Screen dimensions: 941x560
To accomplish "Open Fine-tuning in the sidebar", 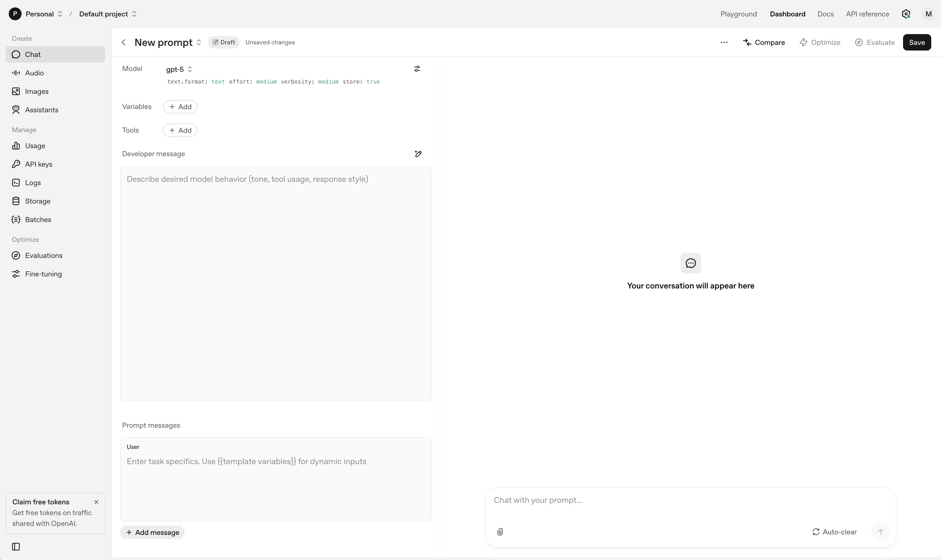I will pos(43,274).
